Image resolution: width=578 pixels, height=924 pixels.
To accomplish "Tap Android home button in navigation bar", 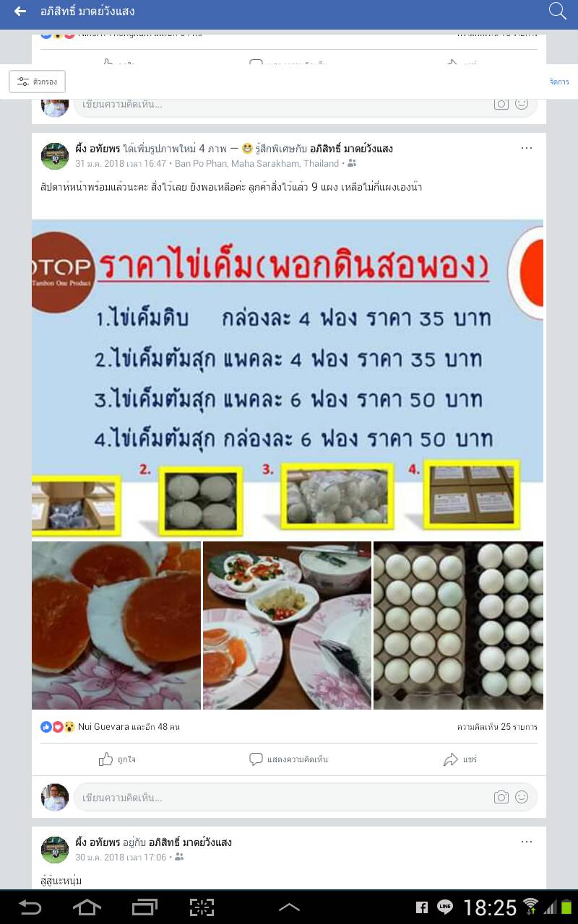I will (x=87, y=907).
